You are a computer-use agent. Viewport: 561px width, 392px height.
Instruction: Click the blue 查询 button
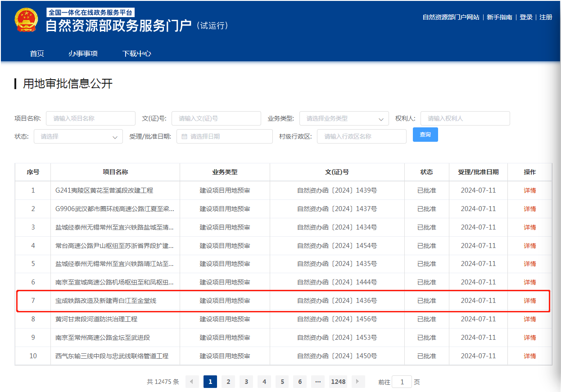coord(425,135)
